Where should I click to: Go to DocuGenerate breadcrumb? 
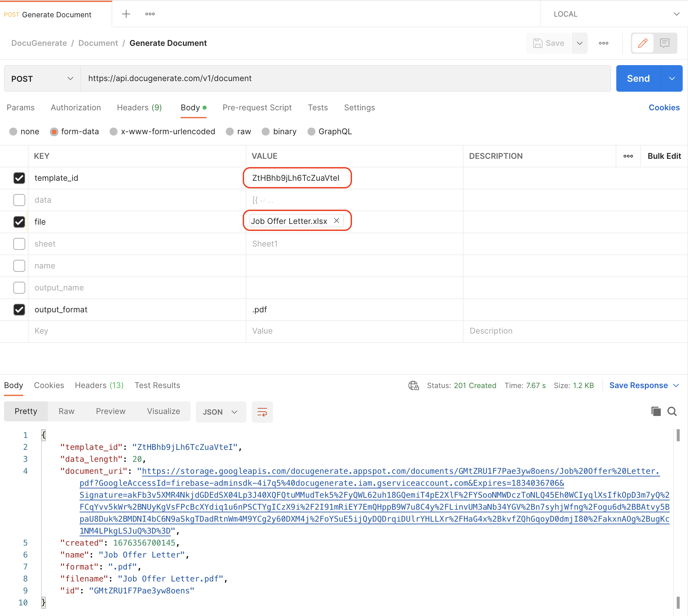click(x=39, y=43)
